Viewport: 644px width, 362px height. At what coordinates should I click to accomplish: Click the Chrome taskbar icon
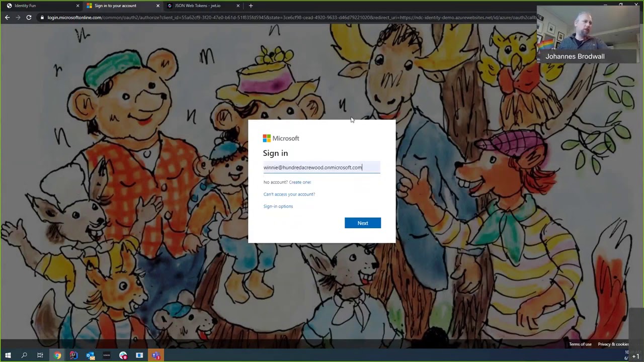[57, 355]
